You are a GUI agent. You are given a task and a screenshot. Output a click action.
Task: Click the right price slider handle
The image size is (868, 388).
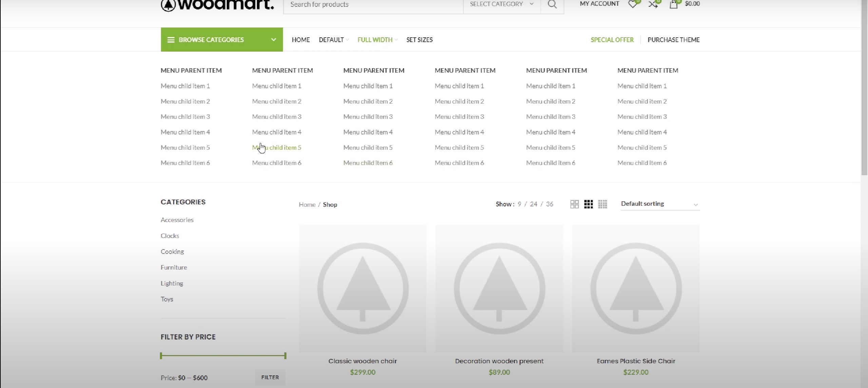coord(285,355)
